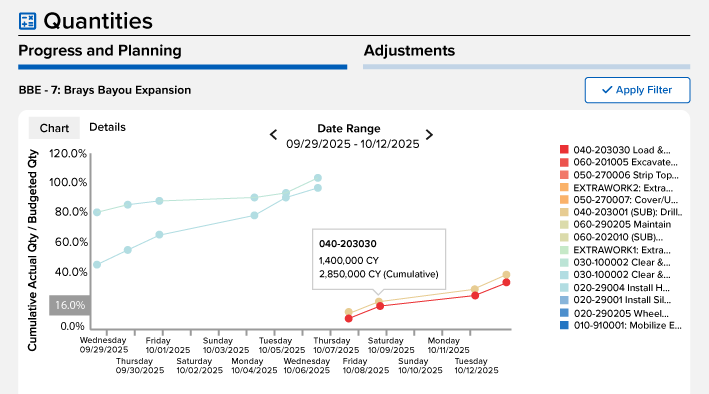Select legend entry EXTRAWORK2: Extra...
Screen dimensions: 709x394
(623, 188)
